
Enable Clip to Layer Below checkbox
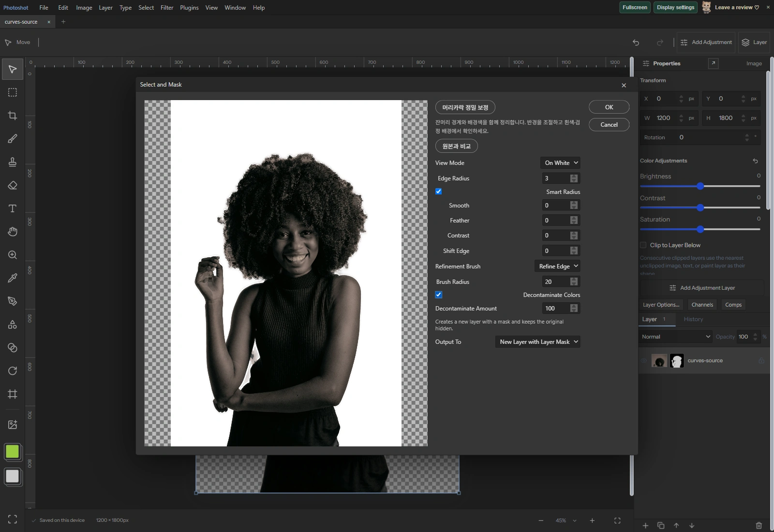coord(643,245)
